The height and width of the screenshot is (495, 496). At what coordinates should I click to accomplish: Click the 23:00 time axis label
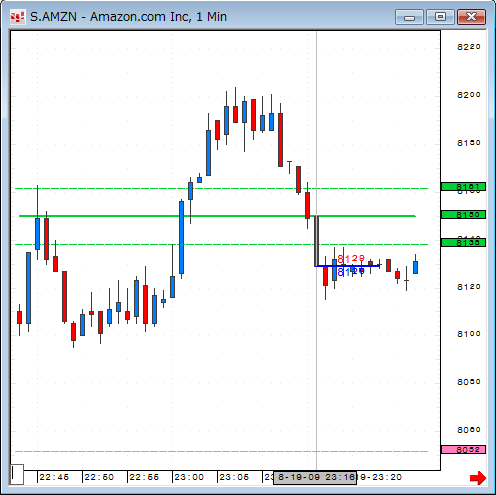tap(189, 477)
